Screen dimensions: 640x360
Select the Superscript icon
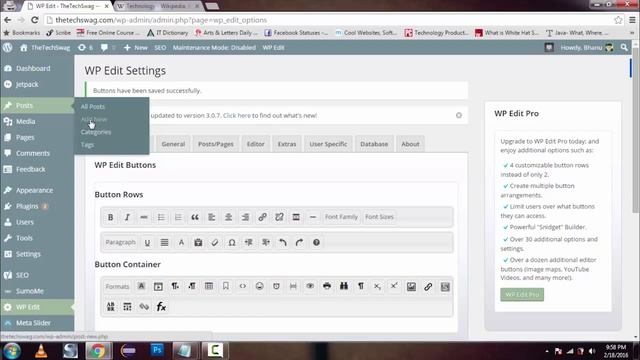tap(394, 286)
